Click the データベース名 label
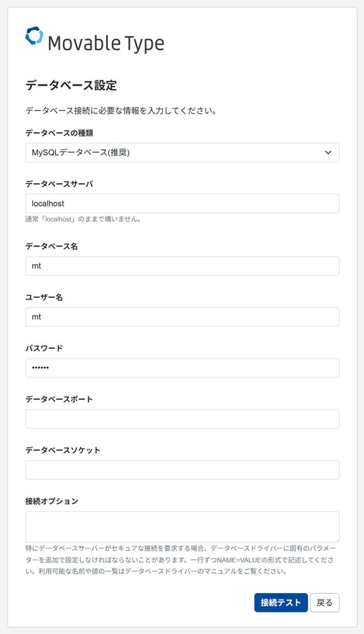Screen dimensions: 364x634 [52, 246]
